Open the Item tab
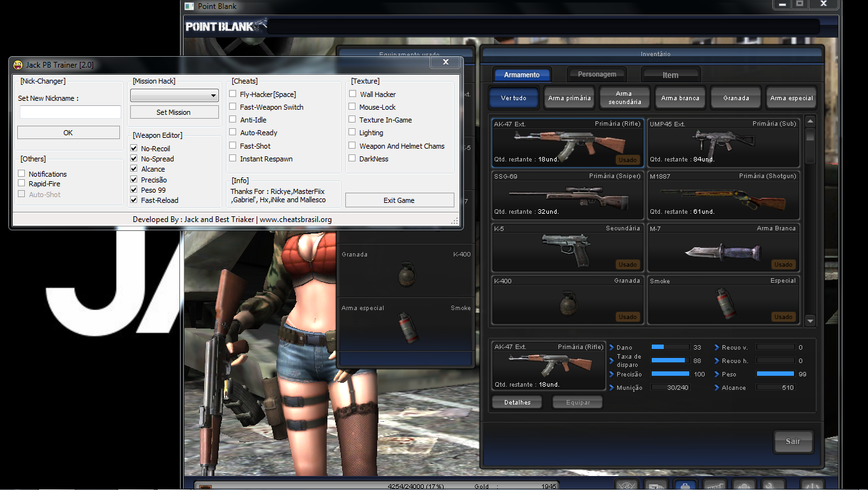868x490 pixels. pyautogui.click(x=670, y=75)
